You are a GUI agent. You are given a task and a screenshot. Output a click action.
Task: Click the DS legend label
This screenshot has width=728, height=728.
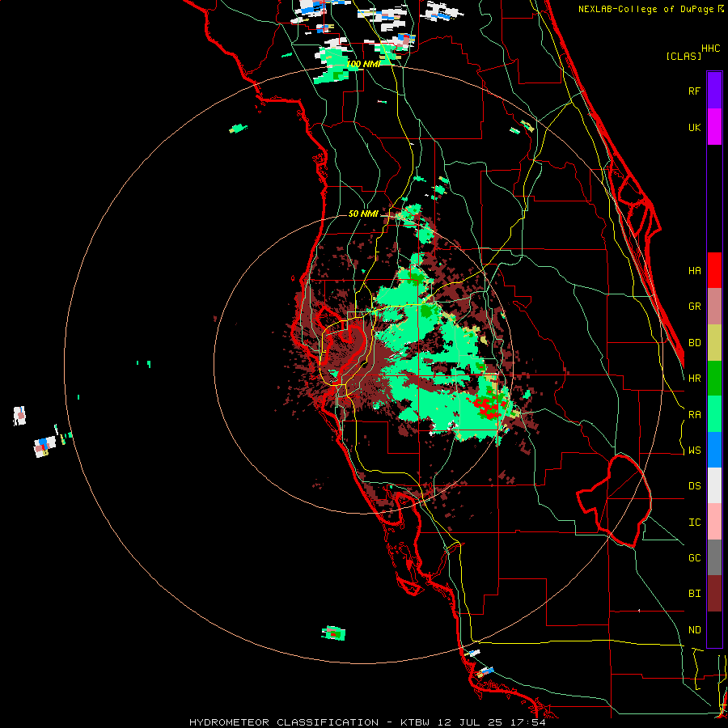pyautogui.click(x=694, y=486)
